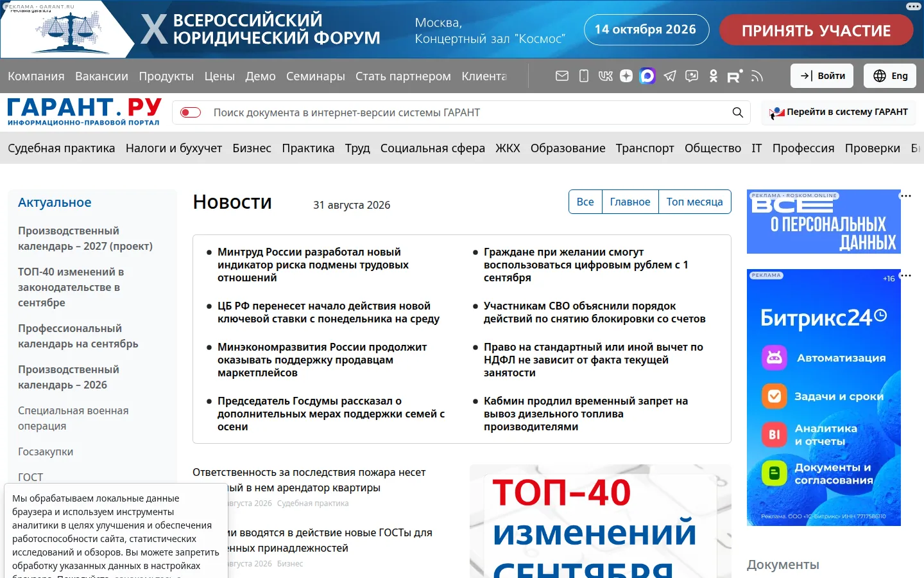Click the magnifying glass search icon
The height and width of the screenshot is (578, 924).
(x=738, y=112)
